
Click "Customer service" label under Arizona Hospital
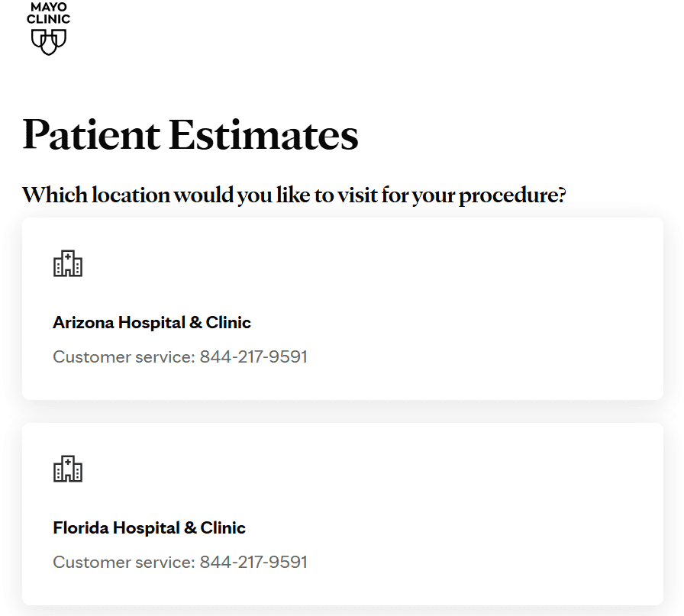(124, 356)
